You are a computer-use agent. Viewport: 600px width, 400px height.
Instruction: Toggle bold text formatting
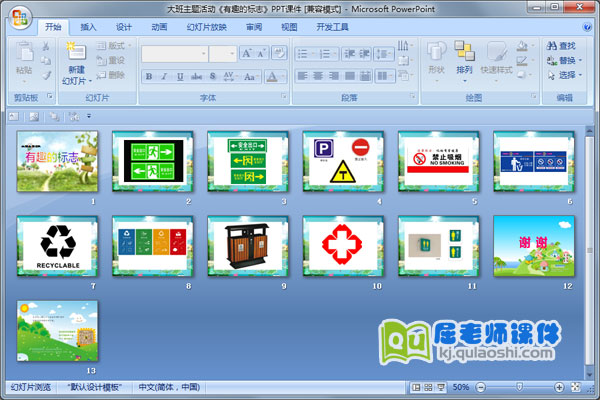pos(149,76)
